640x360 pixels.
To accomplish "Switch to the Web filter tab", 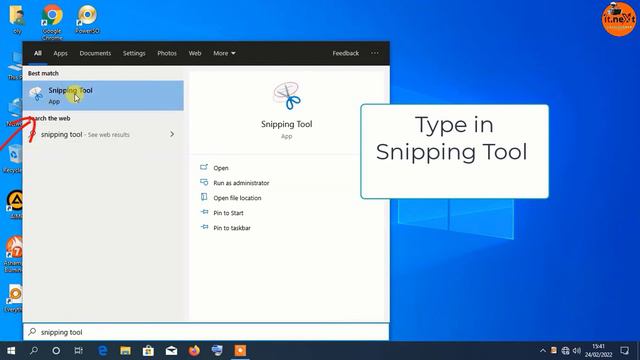I will [x=195, y=53].
